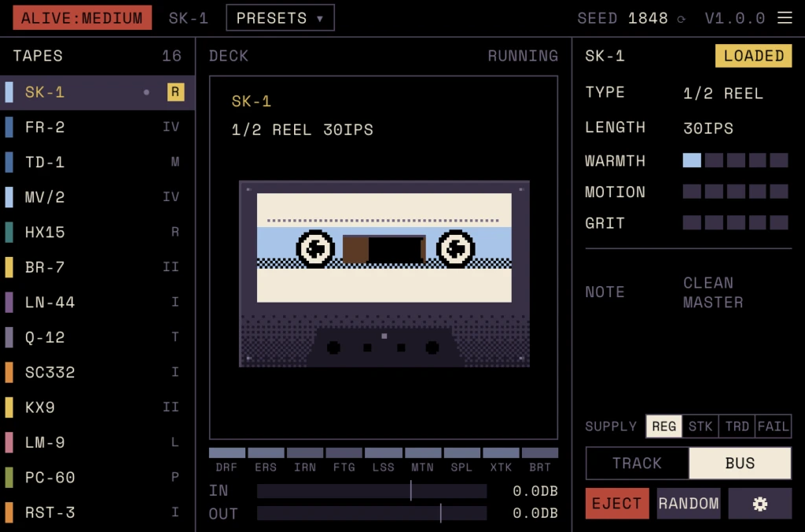Click the SK-1 label in header
The height and width of the screenshot is (532, 805).
tap(189, 19)
